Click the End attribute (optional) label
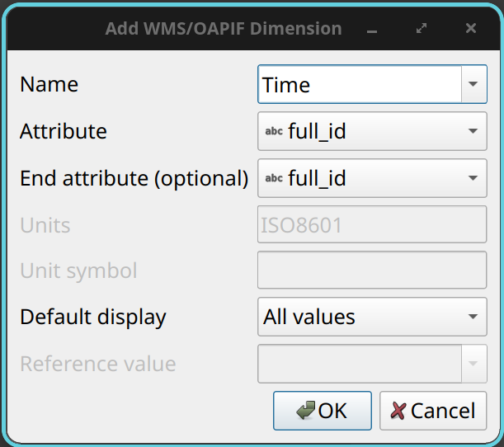Image resolution: width=504 pixels, height=447 pixels. point(134,178)
